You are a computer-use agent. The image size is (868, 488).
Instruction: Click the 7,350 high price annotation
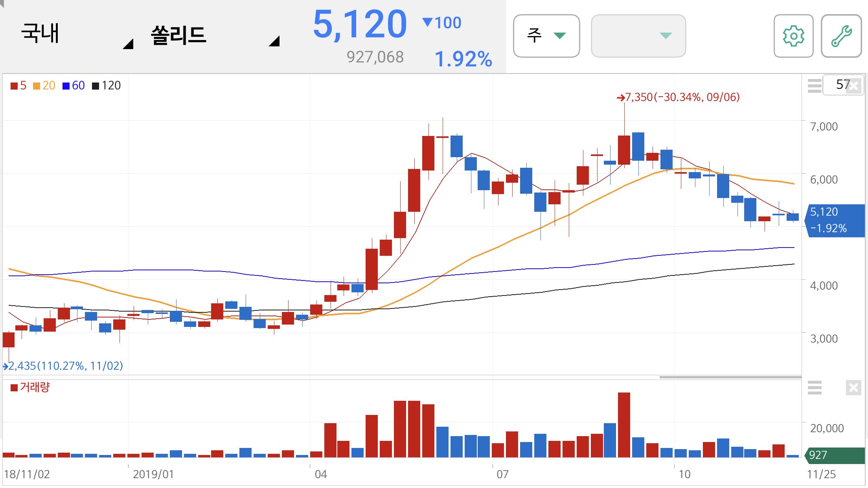[x=678, y=97]
